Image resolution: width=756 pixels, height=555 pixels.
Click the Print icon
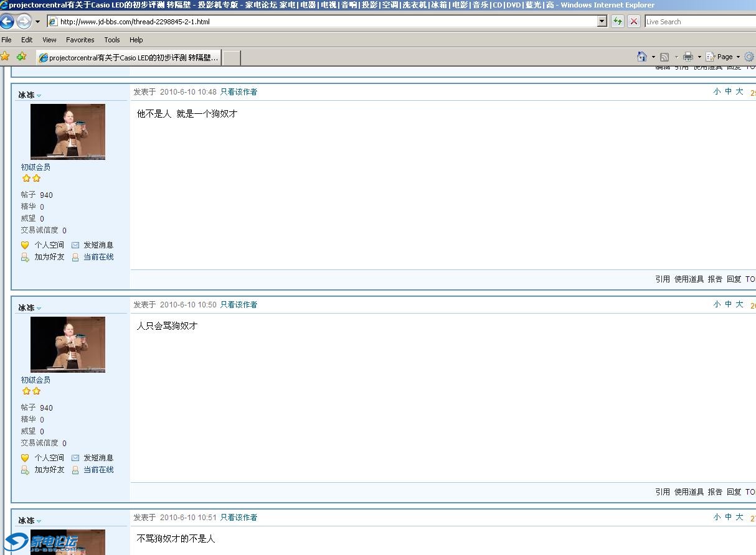(688, 57)
